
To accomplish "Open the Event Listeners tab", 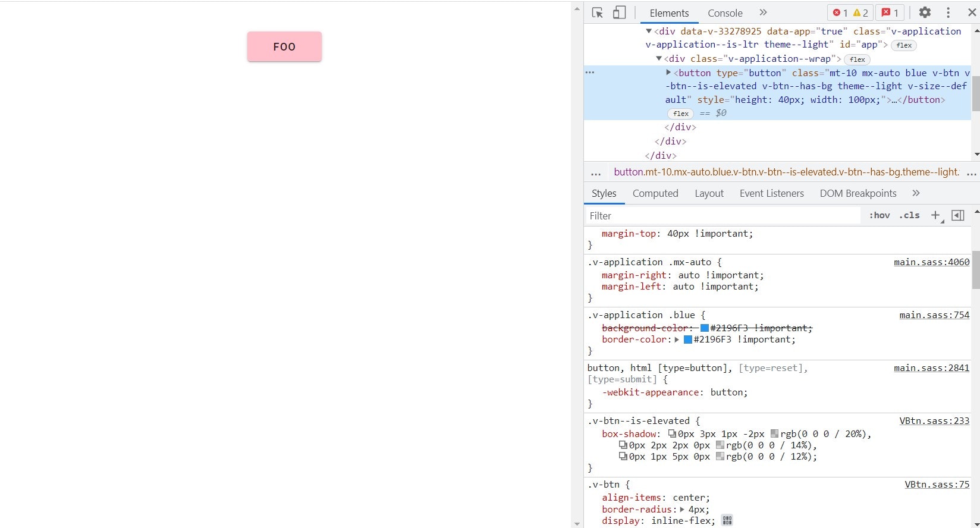I will click(x=771, y=193).
